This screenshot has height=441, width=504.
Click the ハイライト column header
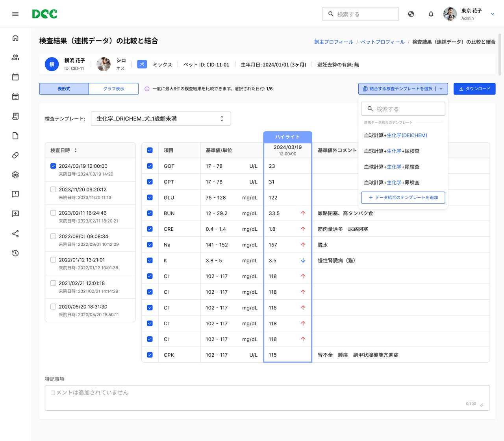point(287,137)
